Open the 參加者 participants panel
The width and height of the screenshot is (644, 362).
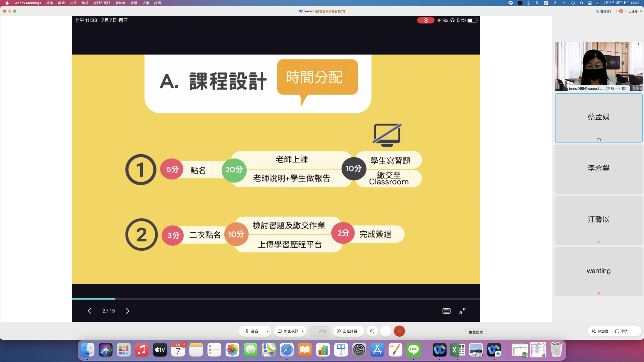click(x=600, y=331)
